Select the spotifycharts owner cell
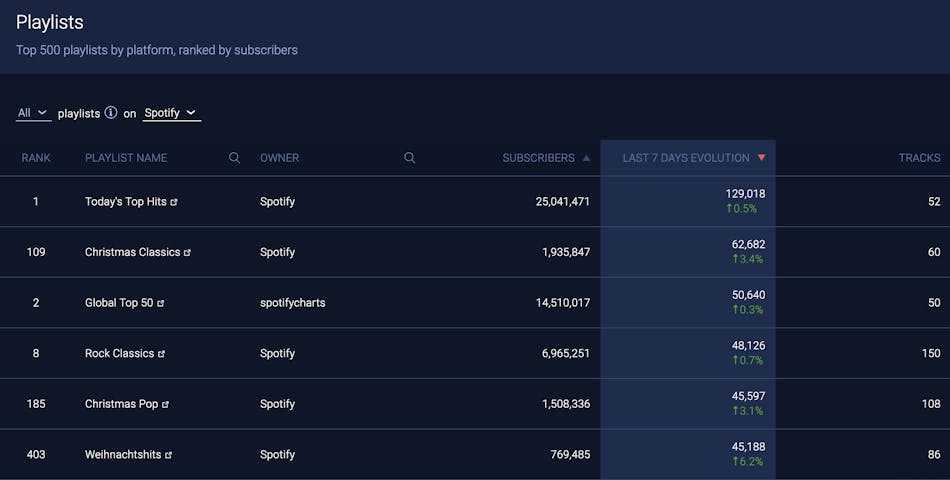 point(292,303)
